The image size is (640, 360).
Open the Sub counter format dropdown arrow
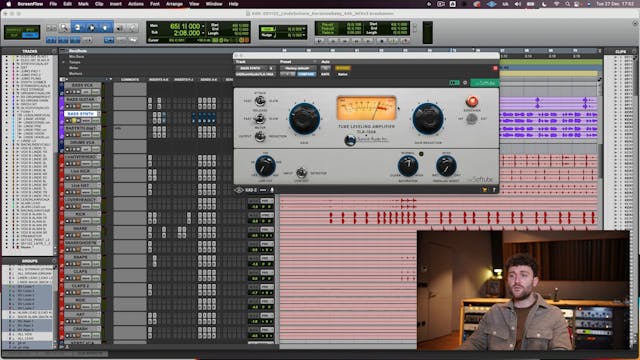tap(204, 33)
